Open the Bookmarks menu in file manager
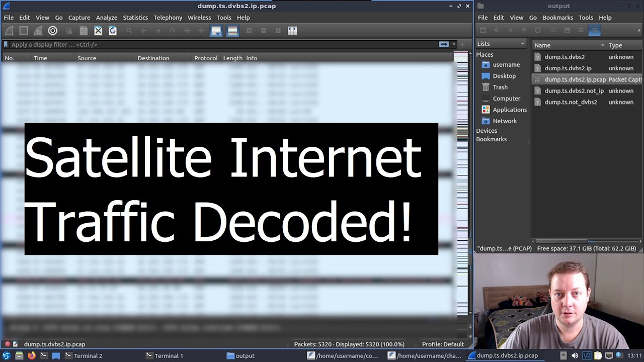Image resolution: width=644 pixels, height=362 pixels. 557,18
